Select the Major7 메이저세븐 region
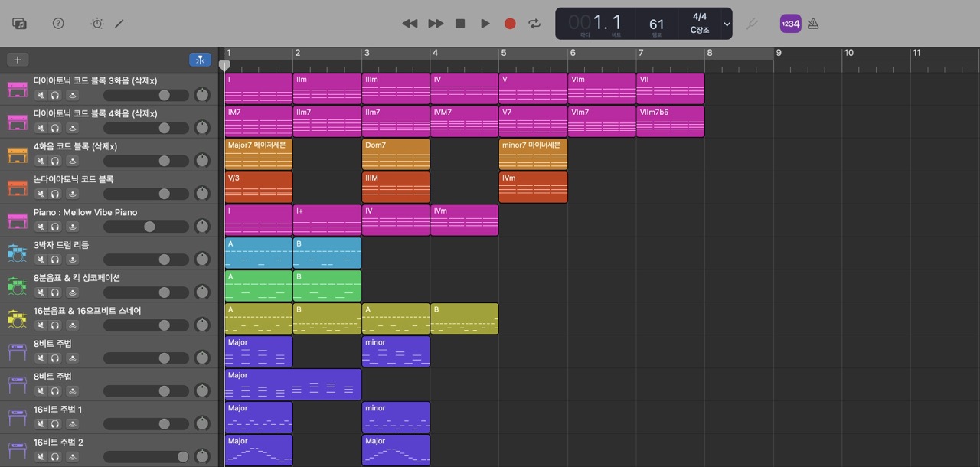 point(259,155)
